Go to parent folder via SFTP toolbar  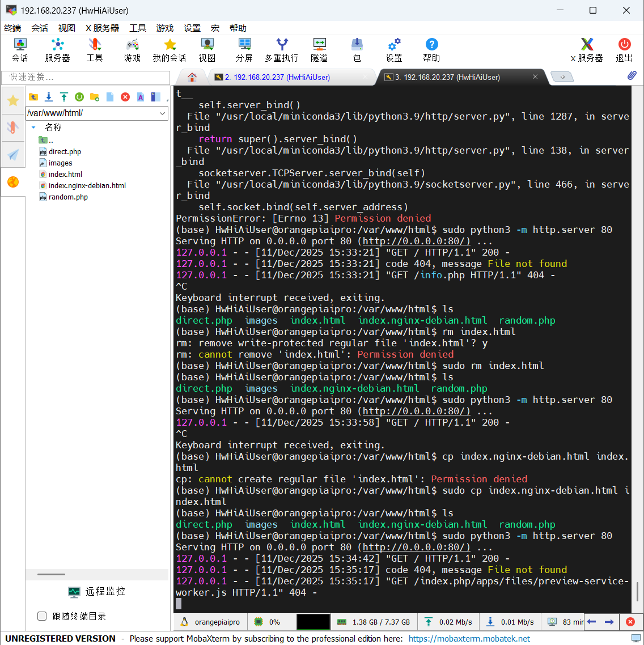click(33, 97)
